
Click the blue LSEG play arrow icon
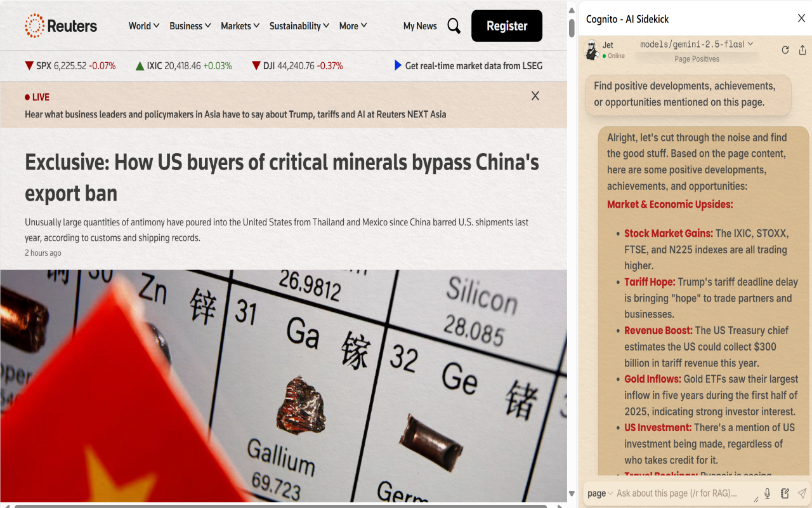pyautogui.click(x=398, y=65)
